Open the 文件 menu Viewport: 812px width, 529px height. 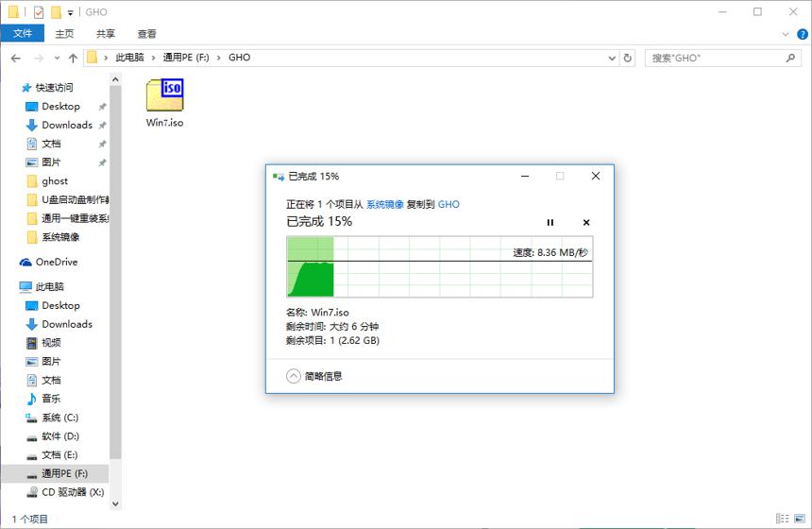point(23,34)
